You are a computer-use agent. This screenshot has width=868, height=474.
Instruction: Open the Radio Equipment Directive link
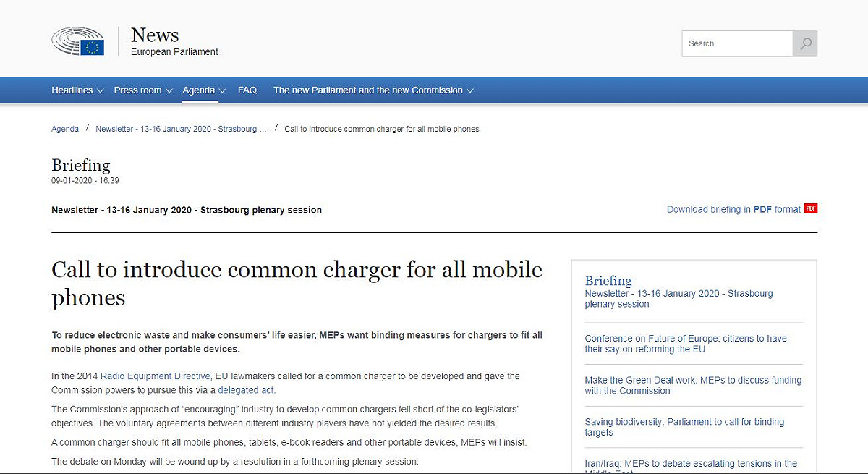[x=156, y=376]
